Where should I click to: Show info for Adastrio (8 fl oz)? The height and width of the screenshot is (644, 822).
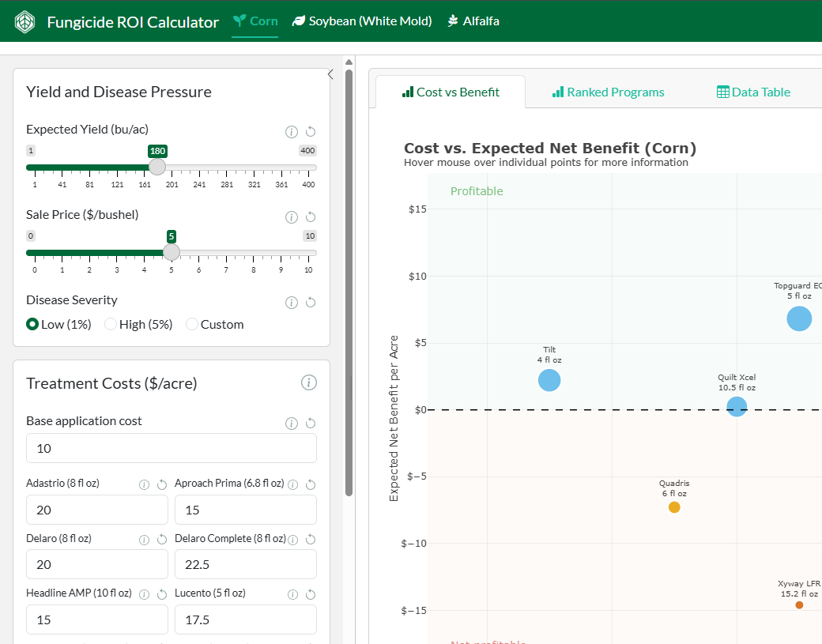click(x=144, y=484)
